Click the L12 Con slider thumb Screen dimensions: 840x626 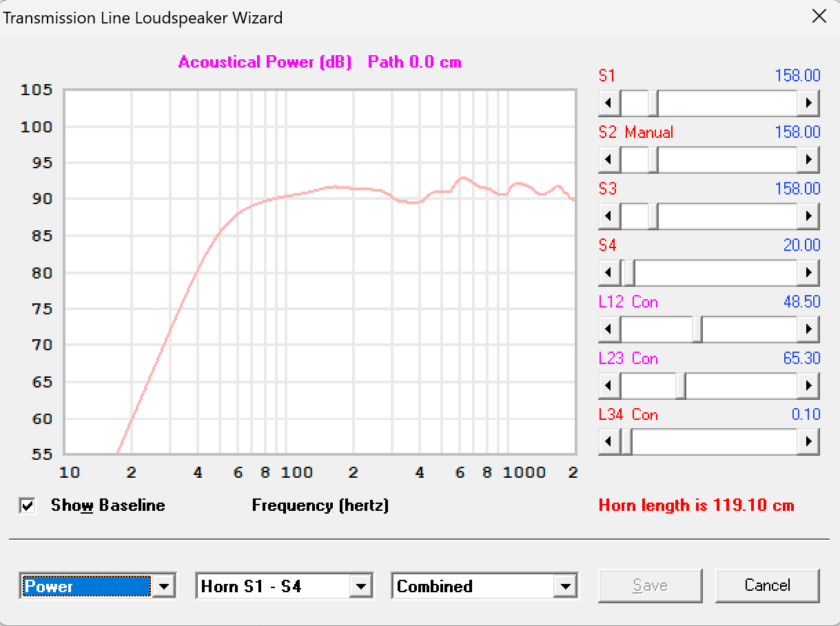[x=697, y=330]
